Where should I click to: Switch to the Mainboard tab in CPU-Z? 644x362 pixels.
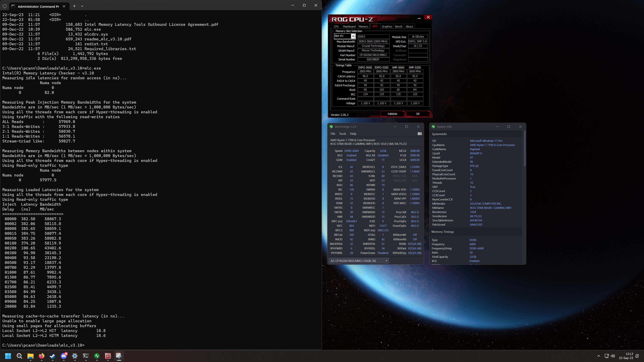[349, 26]
